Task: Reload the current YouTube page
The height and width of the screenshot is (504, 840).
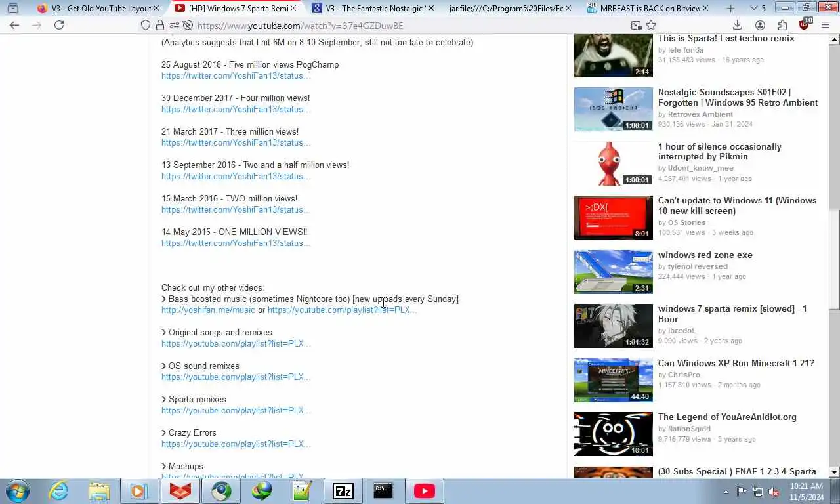Action: point(59,25)
